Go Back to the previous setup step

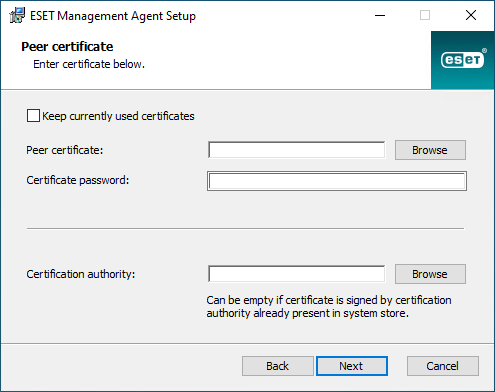click(x=278, y=366)
